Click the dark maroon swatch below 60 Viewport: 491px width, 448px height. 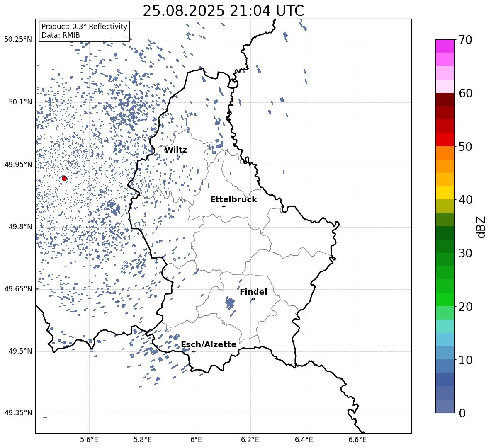[x=445, y=99]
